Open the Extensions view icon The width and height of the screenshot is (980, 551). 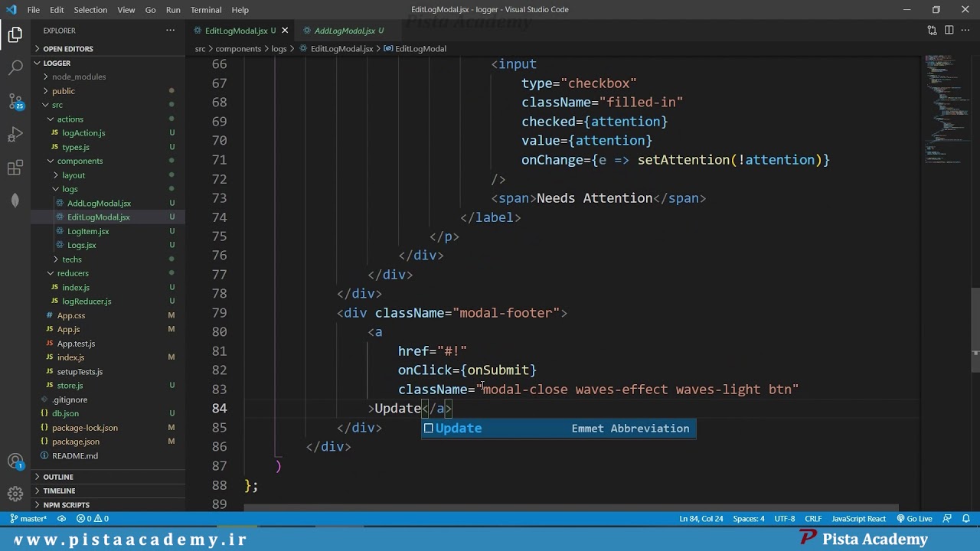pos(15,168)
